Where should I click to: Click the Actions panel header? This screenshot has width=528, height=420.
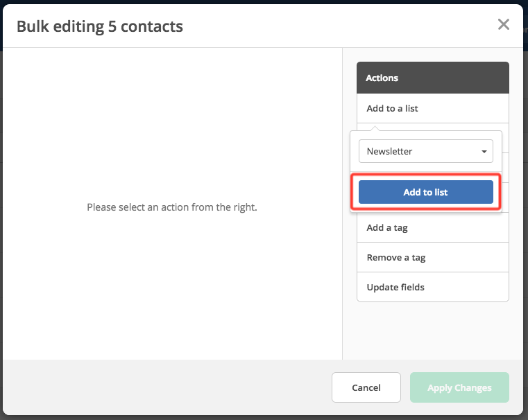[433, 78]
